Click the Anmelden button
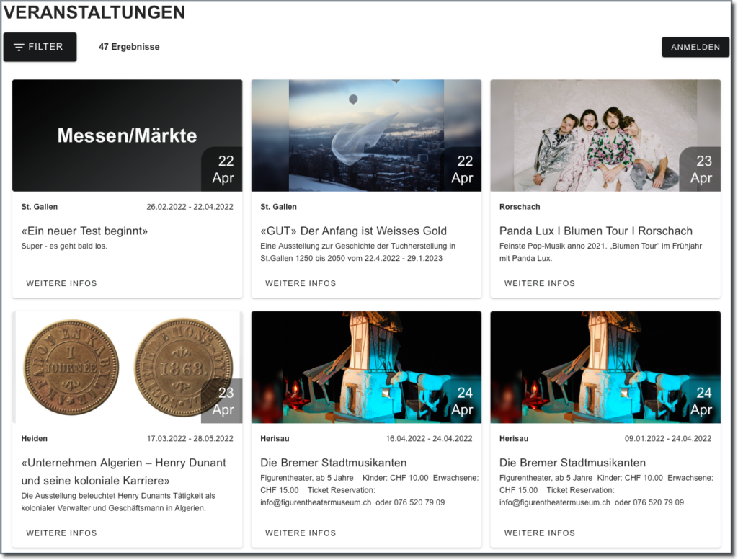The image size is (738, 560). 695,47
